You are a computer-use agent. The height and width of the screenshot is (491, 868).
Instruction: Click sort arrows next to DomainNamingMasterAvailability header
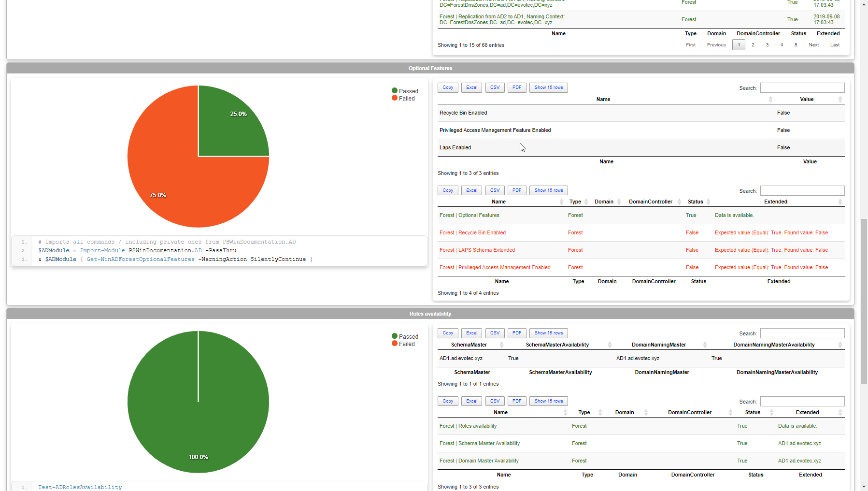840,345
